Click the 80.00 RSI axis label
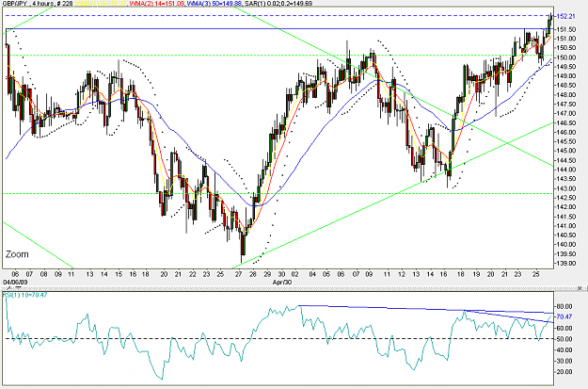 click(564, 306)
